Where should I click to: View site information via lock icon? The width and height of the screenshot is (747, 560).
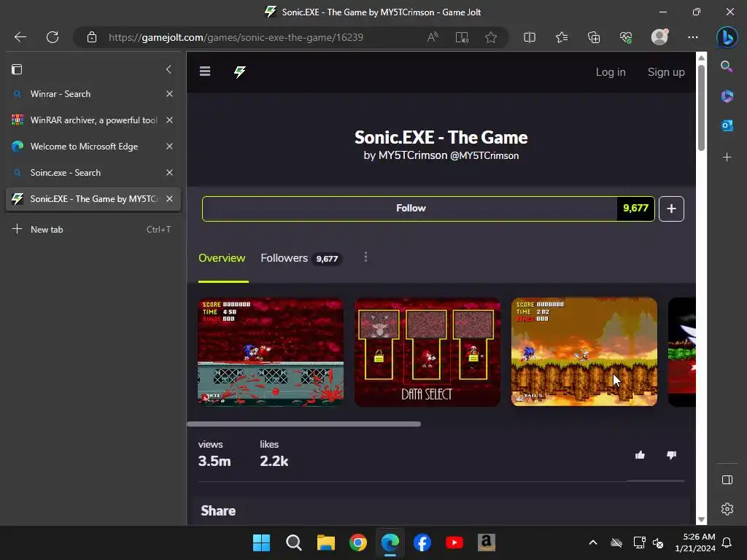point(92,37)
